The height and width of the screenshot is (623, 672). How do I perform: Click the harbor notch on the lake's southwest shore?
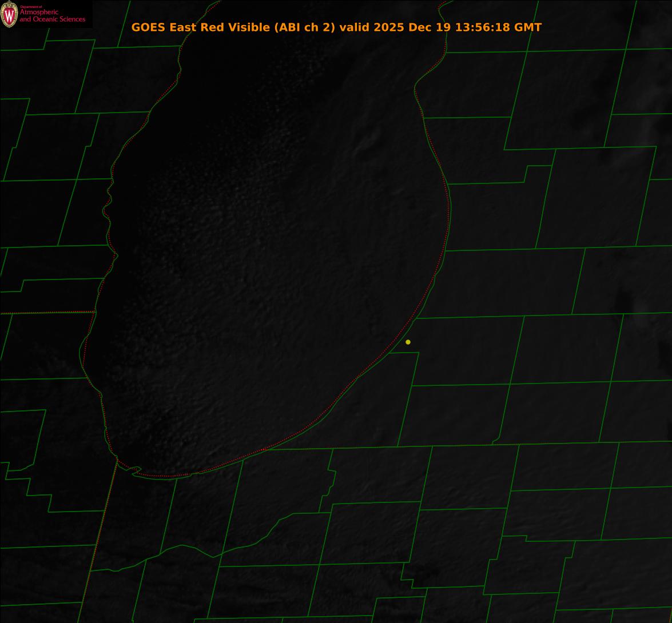click(x=136, y=470)
